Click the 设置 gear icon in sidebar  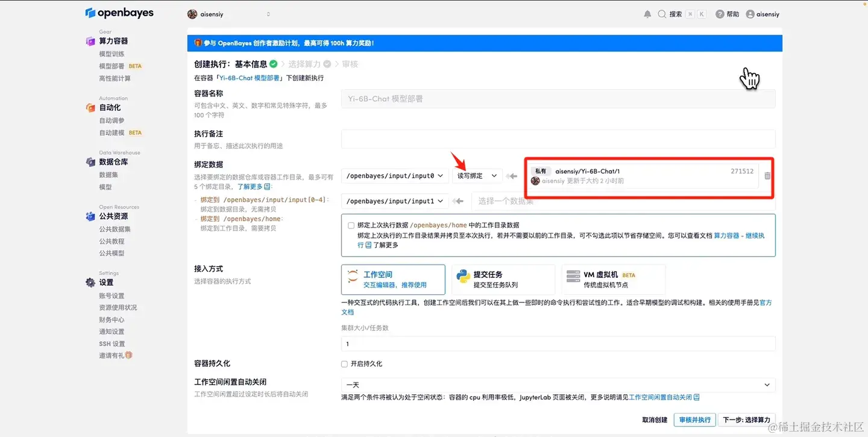click(90, 283)
